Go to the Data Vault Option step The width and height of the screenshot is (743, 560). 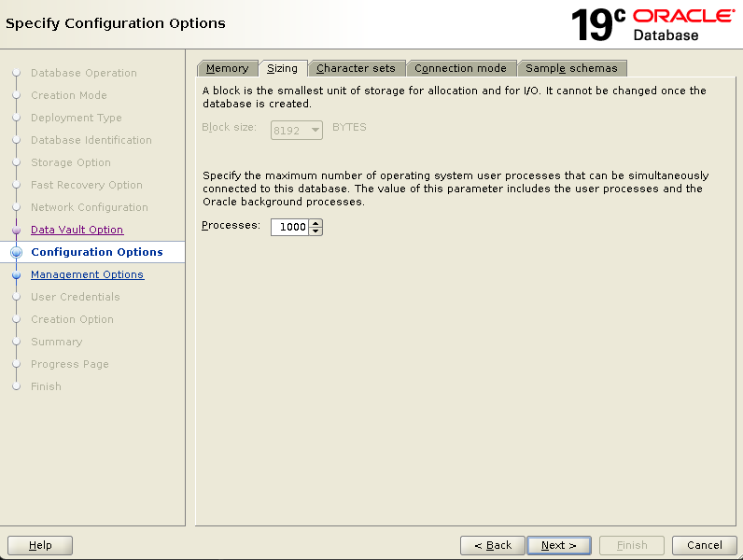click(77, 230)
